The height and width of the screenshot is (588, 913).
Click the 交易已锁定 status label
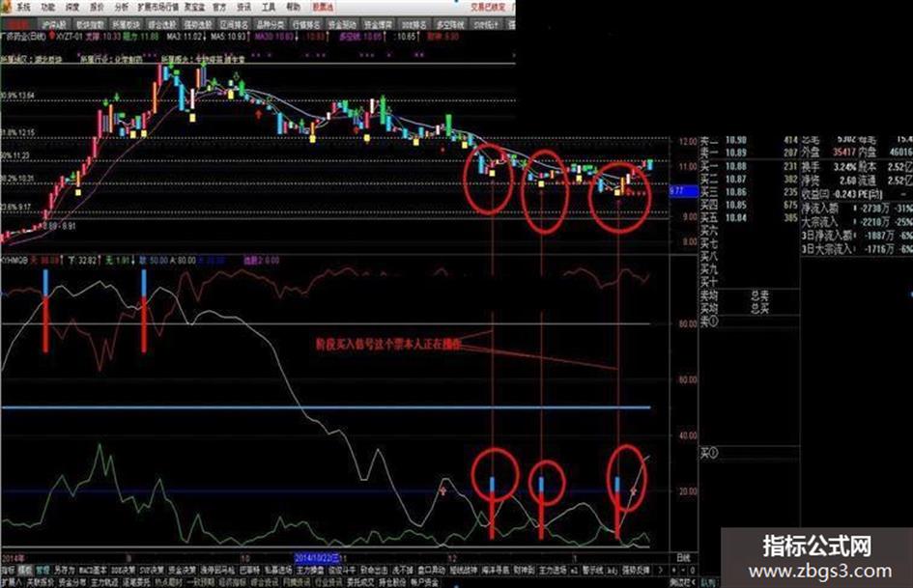click(x=488, y=8)
